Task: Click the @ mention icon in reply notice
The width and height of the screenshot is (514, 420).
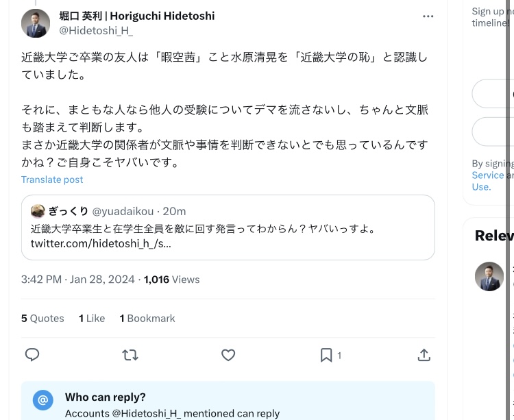Action: click(43, 400)
